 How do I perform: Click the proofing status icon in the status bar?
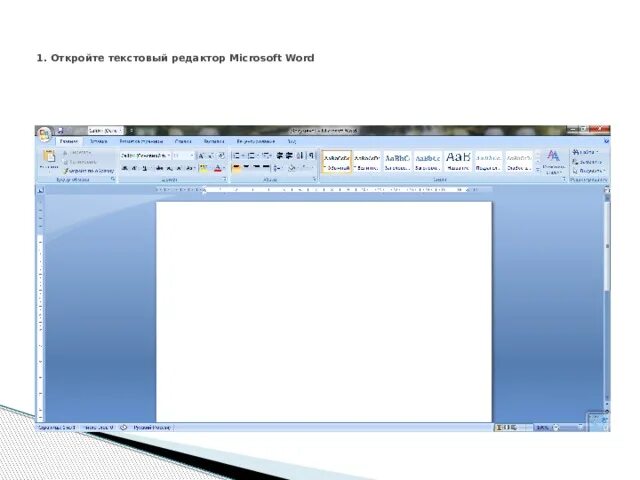124,427
